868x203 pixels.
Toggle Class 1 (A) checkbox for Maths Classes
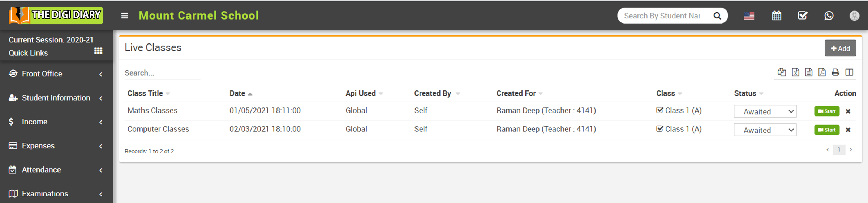coord(660,110)
